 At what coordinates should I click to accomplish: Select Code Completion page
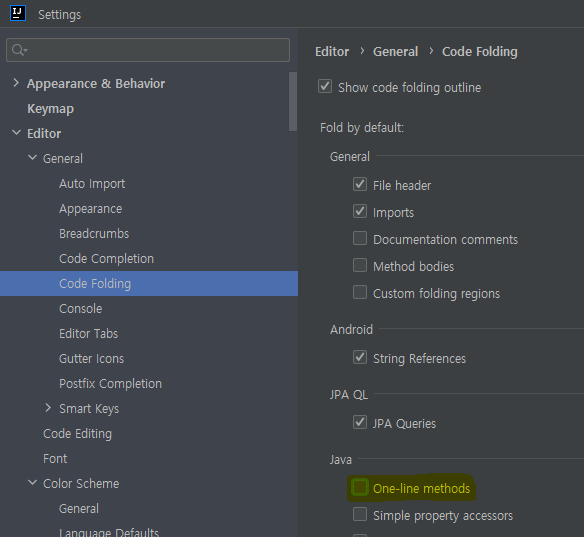[x=107, y=258]
